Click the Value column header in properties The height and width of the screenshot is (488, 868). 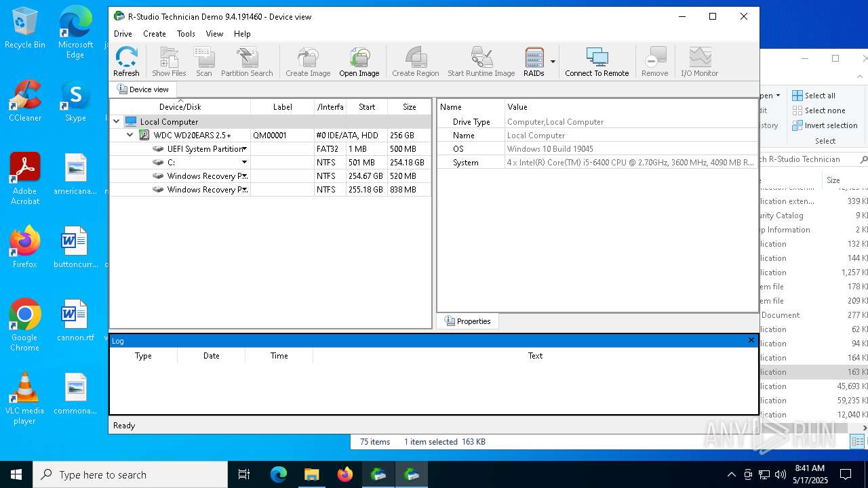631,107
